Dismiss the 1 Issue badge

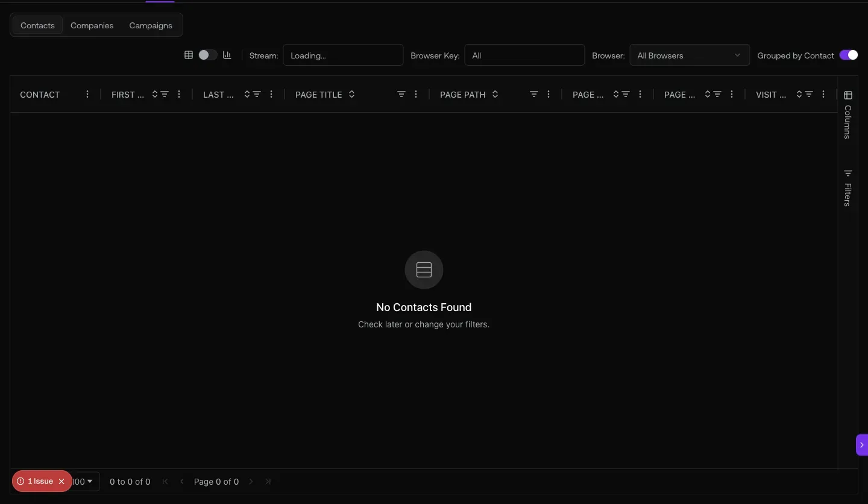[x=61, y=481]
